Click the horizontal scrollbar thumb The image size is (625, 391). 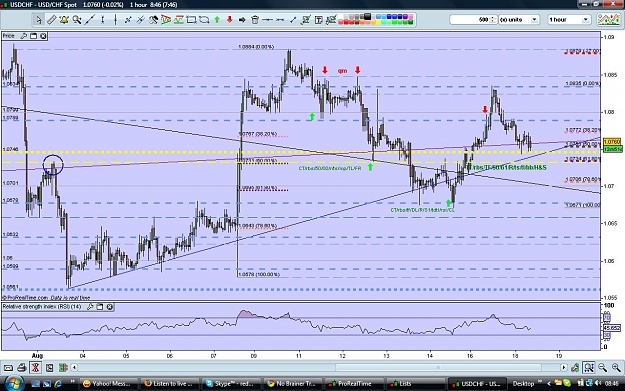click(438, 367)
